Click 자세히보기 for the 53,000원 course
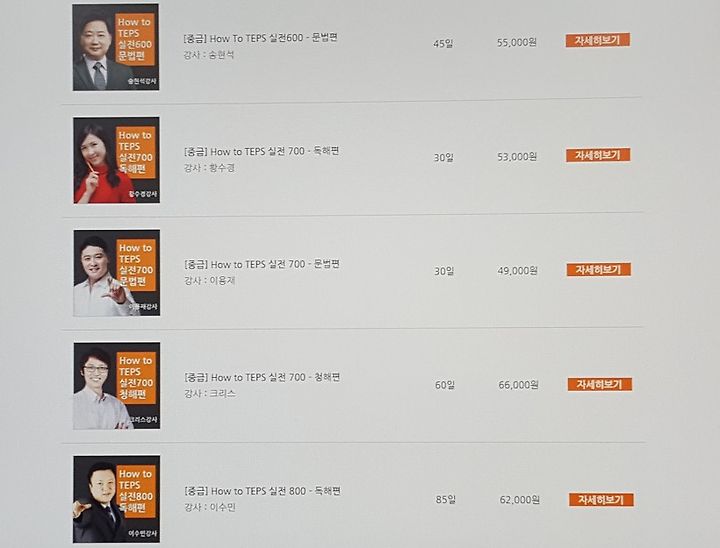The height and width of the screenshot is (548, 720). click(598, 155)
